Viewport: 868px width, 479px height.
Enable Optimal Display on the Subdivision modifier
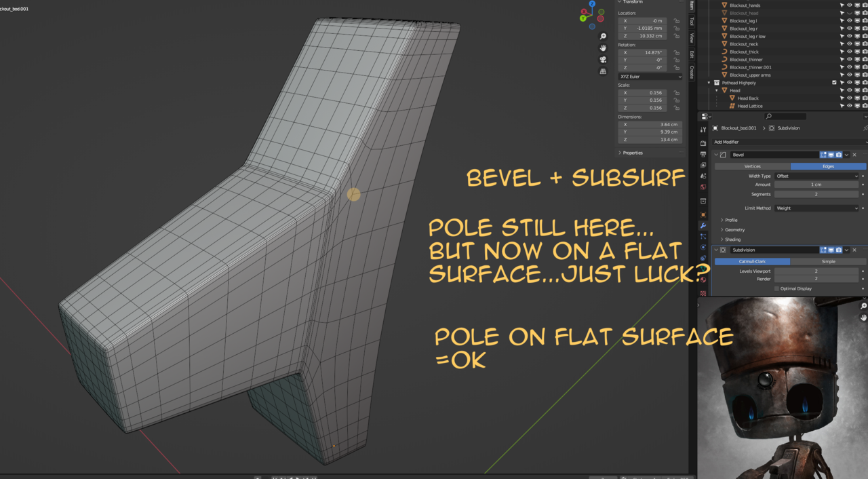coord(776,288)
